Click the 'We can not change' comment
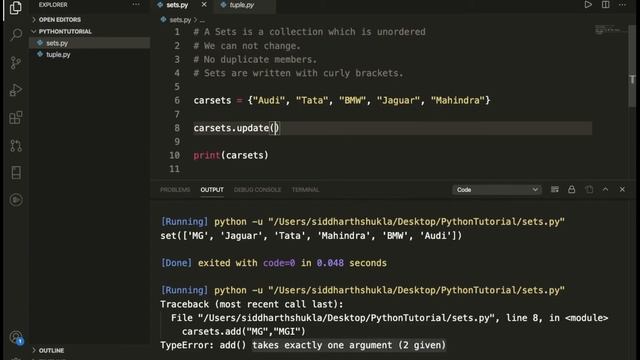640x360 pixels. (247, 46)
